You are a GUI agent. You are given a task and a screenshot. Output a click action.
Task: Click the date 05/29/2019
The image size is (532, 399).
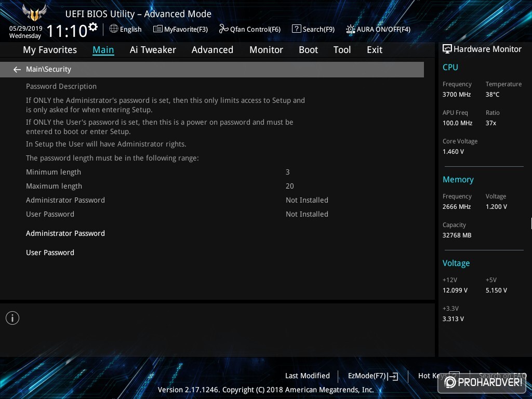pos(26,29)
